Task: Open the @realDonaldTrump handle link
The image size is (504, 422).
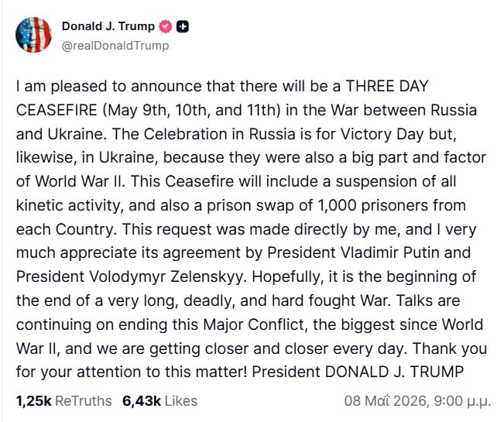Action: 115,46
